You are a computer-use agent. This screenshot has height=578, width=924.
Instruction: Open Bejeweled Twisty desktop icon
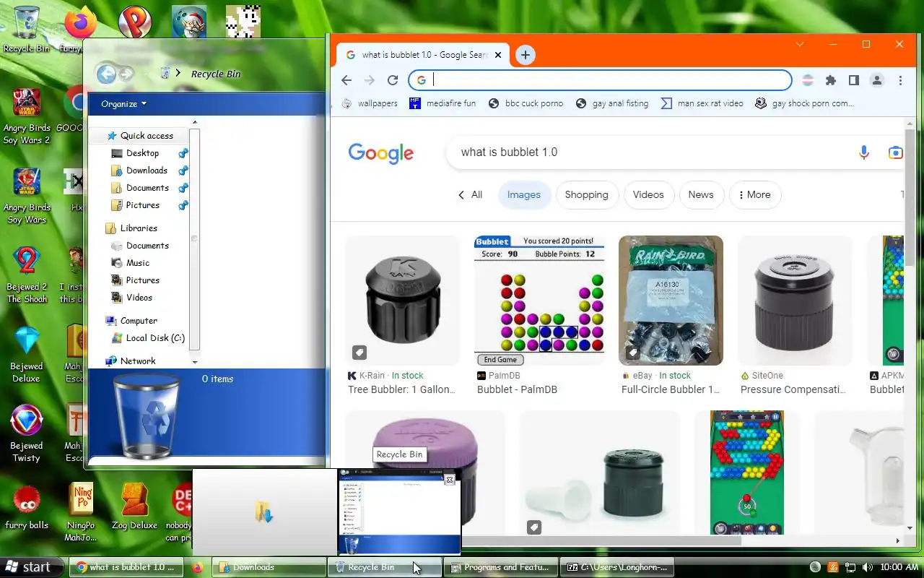coord(27,433)
